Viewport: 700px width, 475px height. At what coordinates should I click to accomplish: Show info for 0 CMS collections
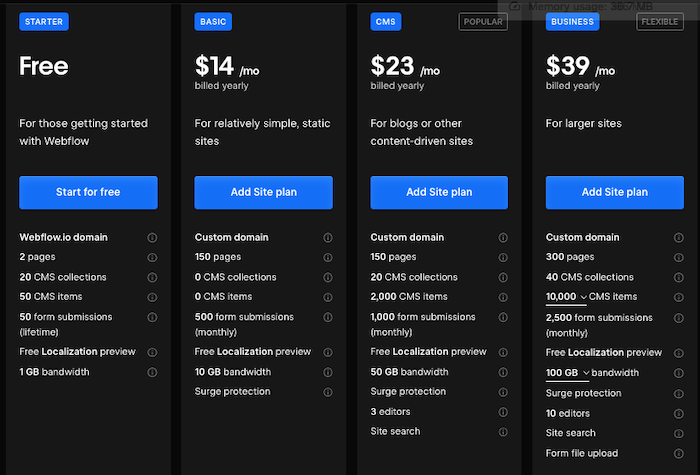[x=328, y=277]
